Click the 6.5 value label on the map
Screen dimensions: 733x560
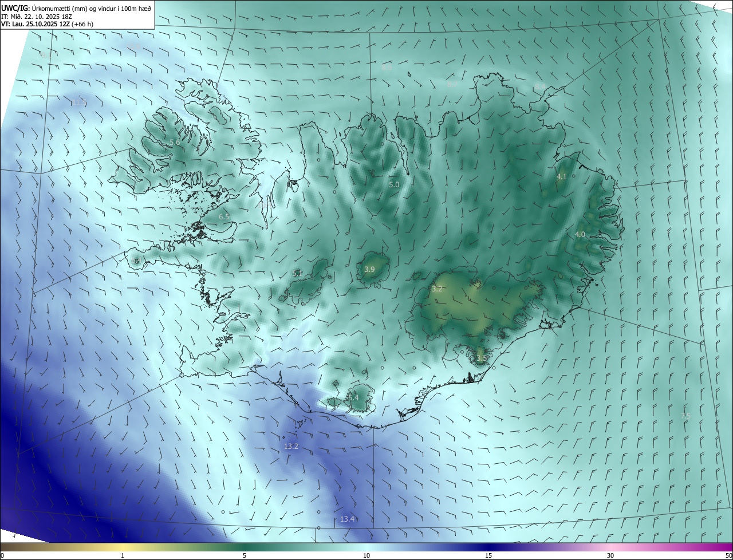coord(224,217)
